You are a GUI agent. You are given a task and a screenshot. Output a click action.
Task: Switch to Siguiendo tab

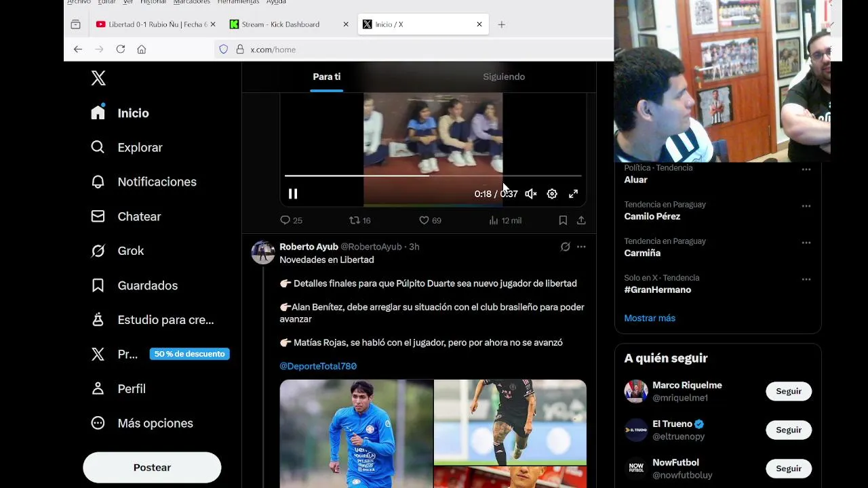pyautogui.click(x=504, y=77)
